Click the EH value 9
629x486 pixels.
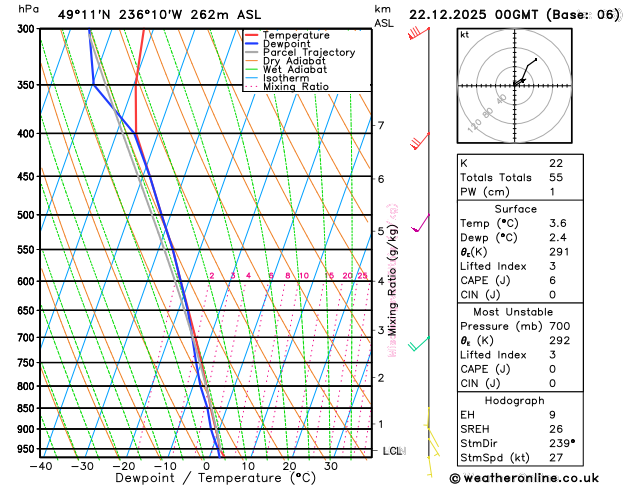click(553, 415)
